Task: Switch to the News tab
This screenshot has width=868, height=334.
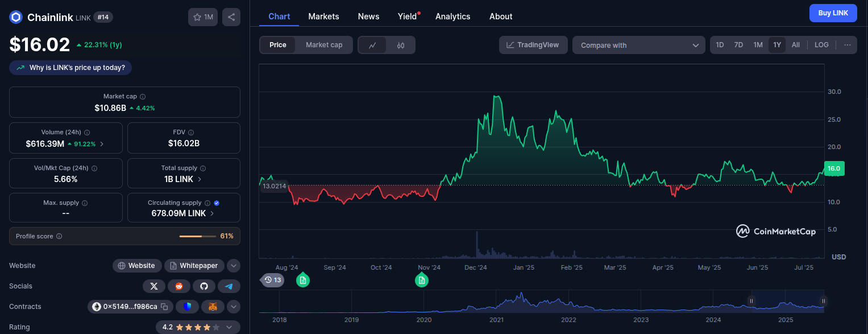Action: (x=368, y=17)
